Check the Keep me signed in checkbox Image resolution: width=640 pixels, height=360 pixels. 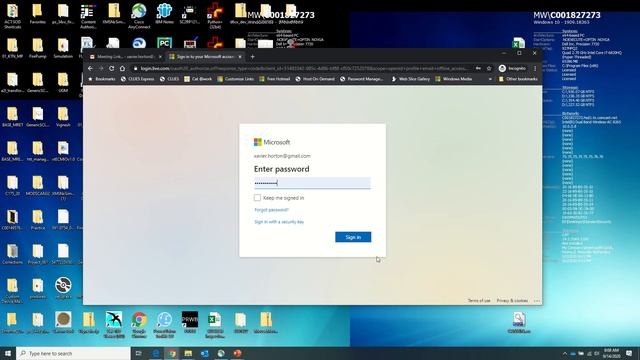(257, 198)
